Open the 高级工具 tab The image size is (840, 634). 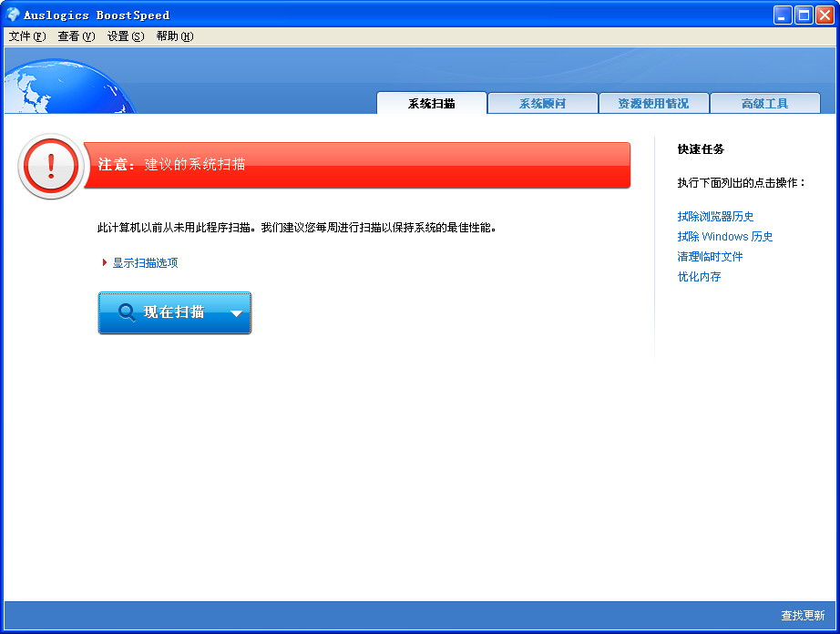click(x=764, y=103)
